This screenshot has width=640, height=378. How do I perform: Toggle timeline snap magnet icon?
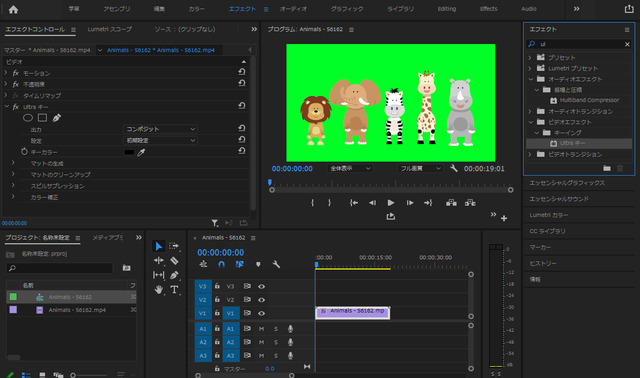[221, 265]
